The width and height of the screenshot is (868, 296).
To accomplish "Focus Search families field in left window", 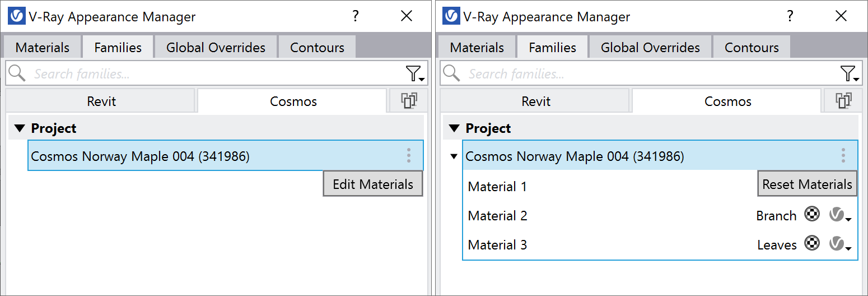I will click(x=217, y=73).
